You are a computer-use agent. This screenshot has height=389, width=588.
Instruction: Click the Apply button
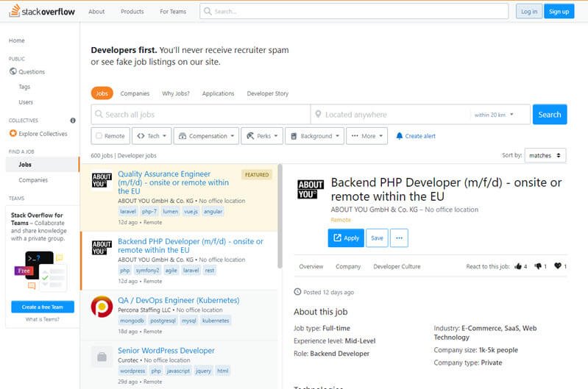click(346, 238)
